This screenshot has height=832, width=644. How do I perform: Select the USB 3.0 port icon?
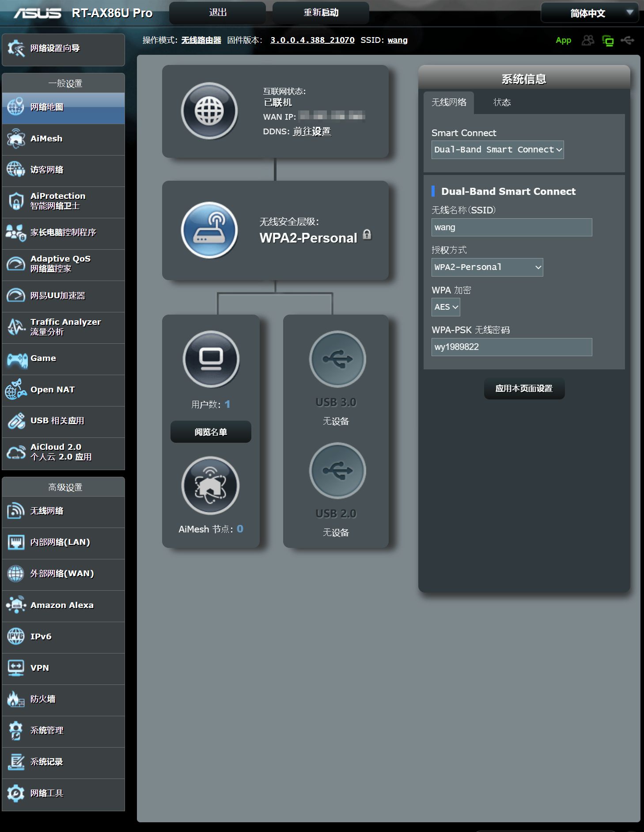[x=337, y=359]
